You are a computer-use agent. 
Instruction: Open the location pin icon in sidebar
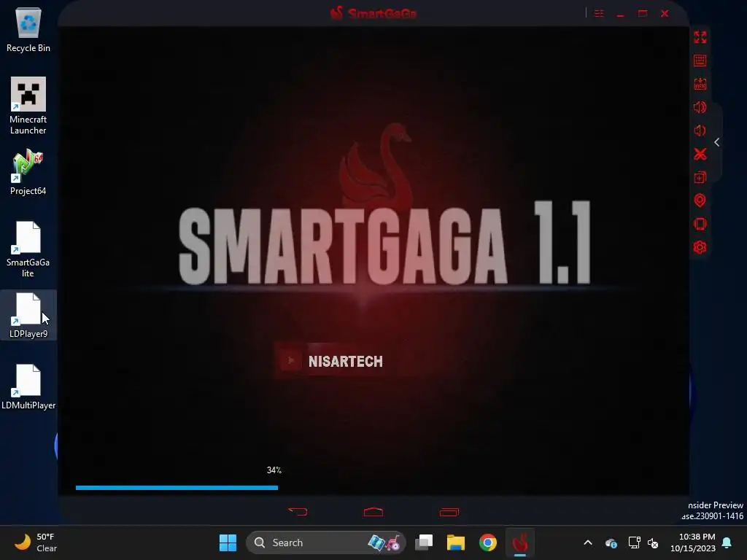(x=700, y=201)
